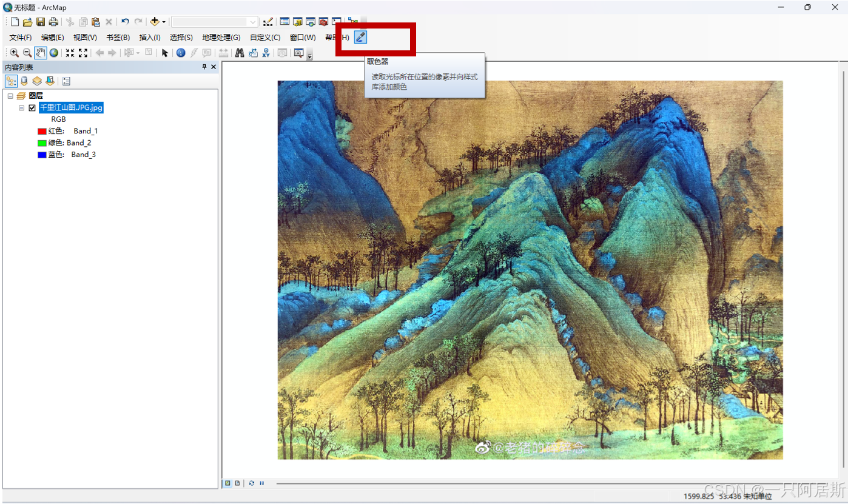Click the blue Band_3 color swatch
The image size is (848, 504).
(42, 155)
